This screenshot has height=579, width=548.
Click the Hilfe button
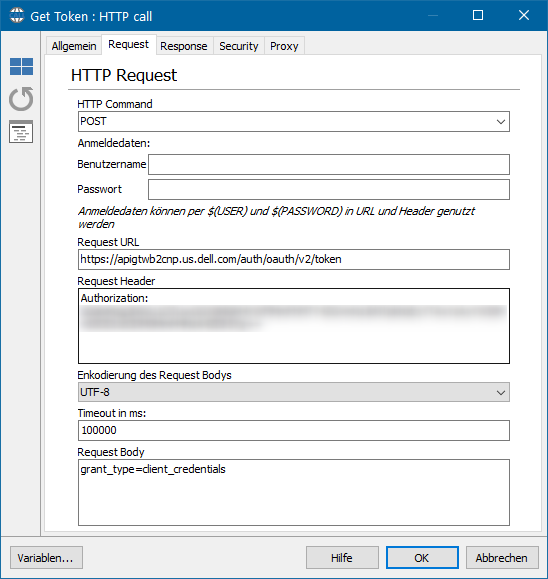coord(342,558)
